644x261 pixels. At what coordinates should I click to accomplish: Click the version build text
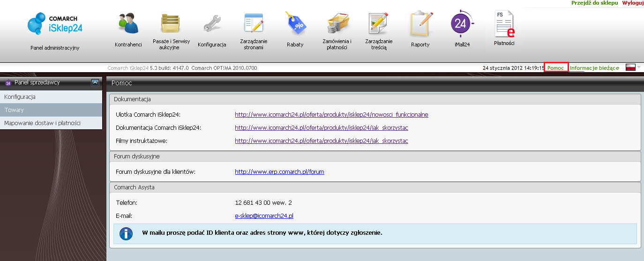pos(182,68)
